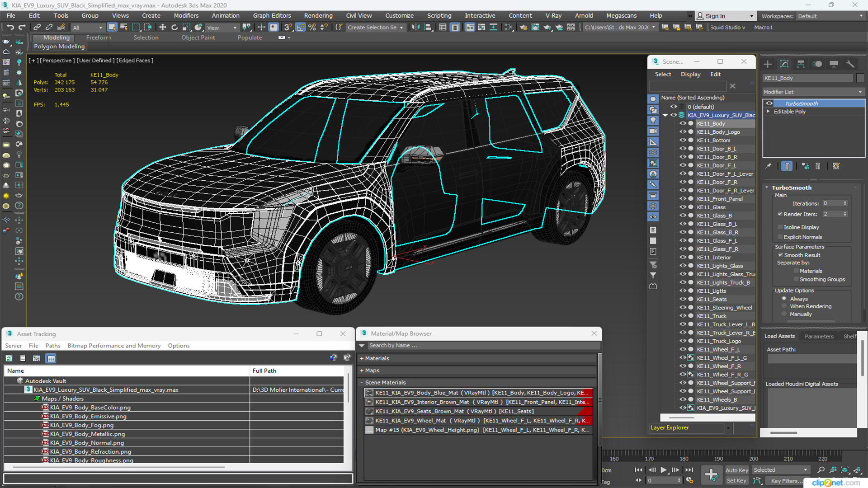
Task: Enable Explicit Normals checkbox
Action: (x=780, y=237)
